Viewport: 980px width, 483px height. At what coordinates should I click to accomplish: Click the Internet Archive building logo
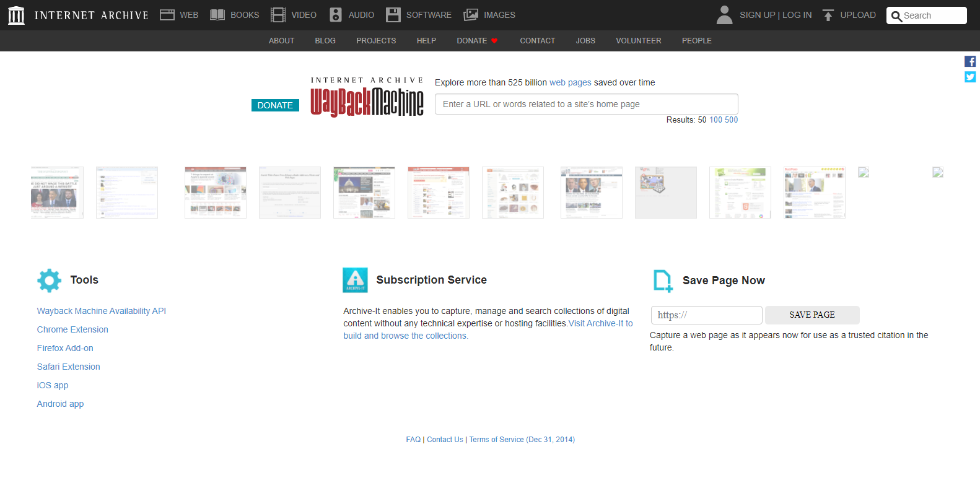16,15
